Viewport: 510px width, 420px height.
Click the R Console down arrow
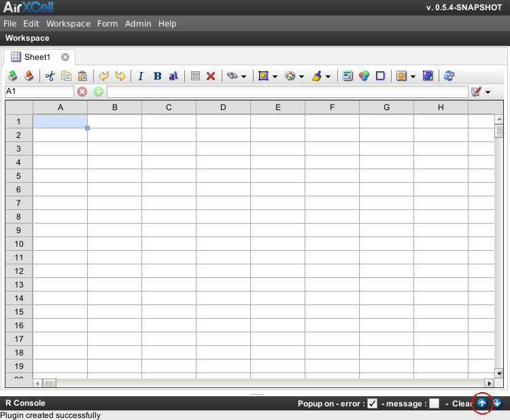point(497,404)
